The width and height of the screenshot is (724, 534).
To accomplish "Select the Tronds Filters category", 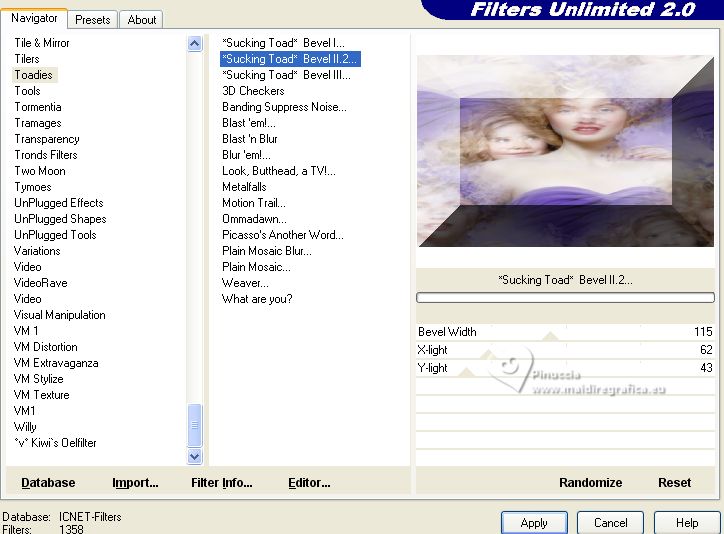I will point(46,155).
